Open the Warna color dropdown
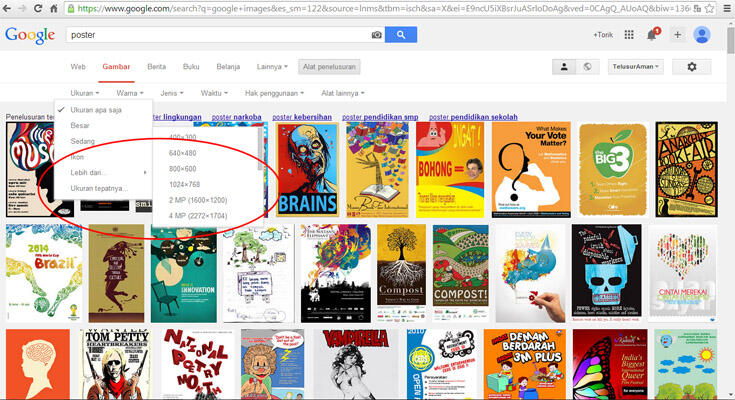 (x=130, y=93)
